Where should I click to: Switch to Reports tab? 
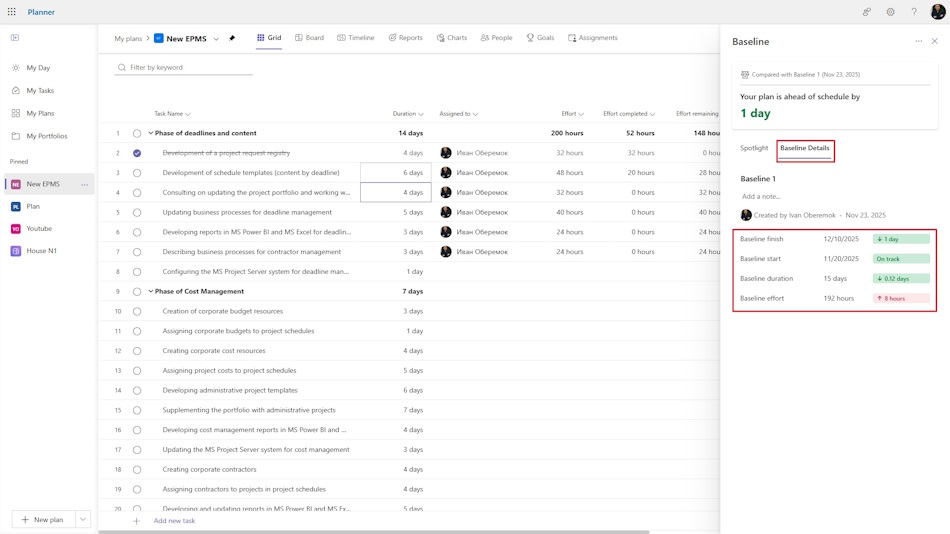405,38
